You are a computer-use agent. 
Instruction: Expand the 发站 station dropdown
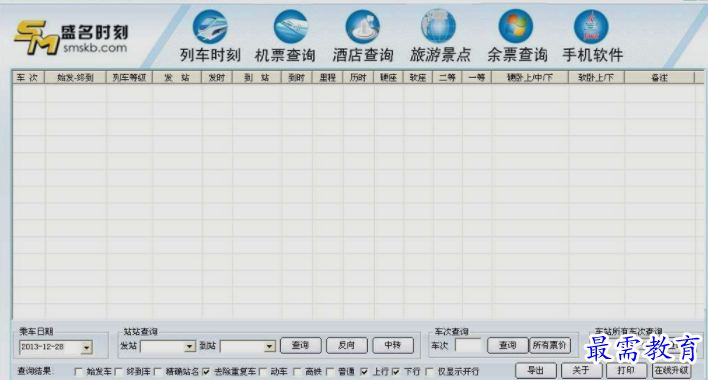(x=190, y=346)
